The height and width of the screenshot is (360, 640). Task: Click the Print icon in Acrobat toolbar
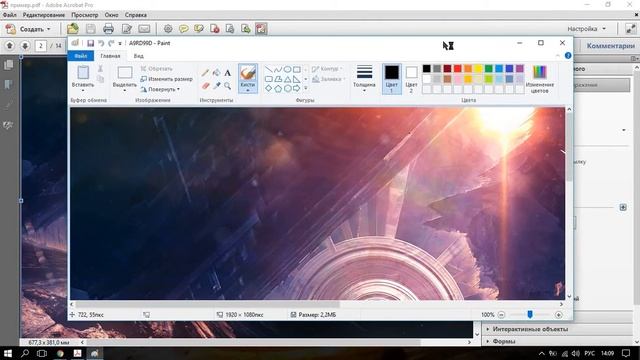pyautogui.click(x=108, y=29)
